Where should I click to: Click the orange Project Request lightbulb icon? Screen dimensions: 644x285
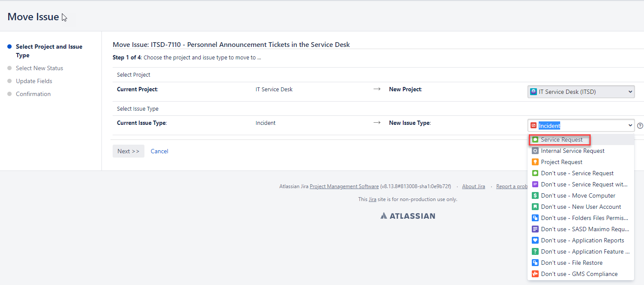(x=535, y=162)
